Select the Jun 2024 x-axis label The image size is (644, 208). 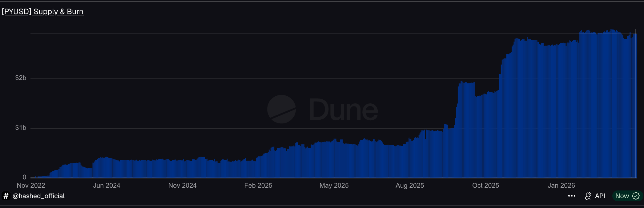coord(107,186)
